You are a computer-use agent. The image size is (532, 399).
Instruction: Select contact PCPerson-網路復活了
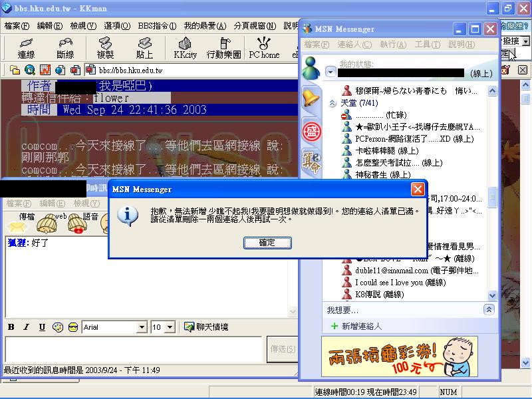[414, 138]
